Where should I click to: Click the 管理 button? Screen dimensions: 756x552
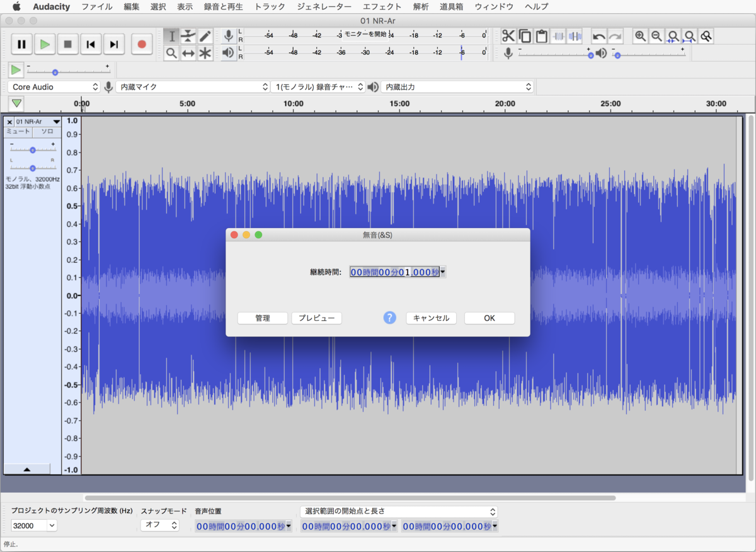[263, 318]
